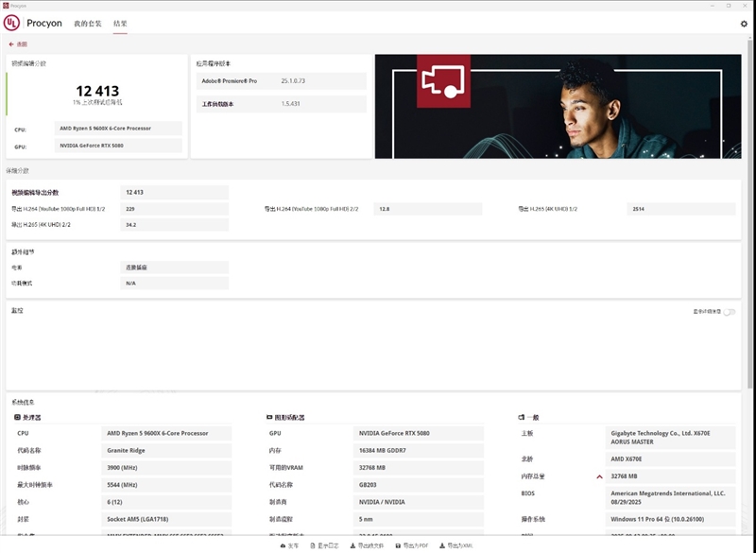
Task: Click the export result file icon
Action: point(353,546)
